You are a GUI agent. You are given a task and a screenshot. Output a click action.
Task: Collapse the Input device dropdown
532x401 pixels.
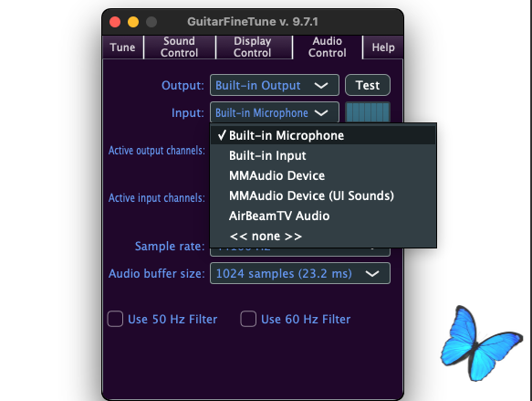[275, 112]
